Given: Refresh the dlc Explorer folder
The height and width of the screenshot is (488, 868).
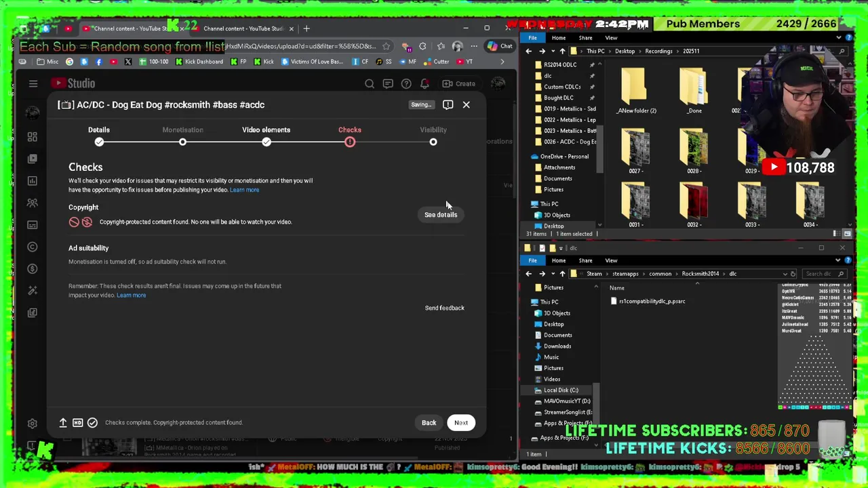Looking at the screenshot, I should pos(793,274).
